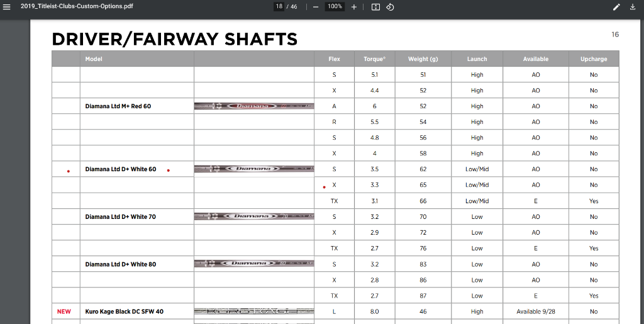The width and height of the screenshot is (644, 324).
Task: Select the Launch column header
Action: 477,59
